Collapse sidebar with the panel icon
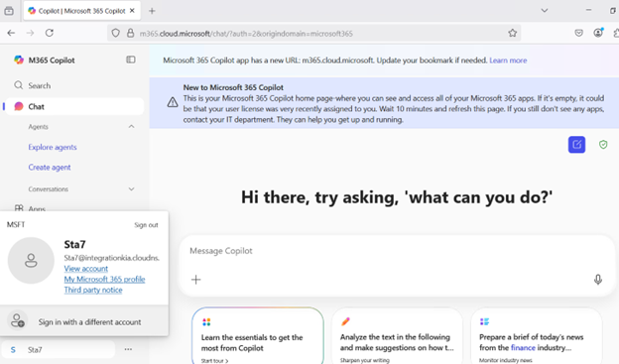Viewport: 619px width, 364px height. click(131, 60)
